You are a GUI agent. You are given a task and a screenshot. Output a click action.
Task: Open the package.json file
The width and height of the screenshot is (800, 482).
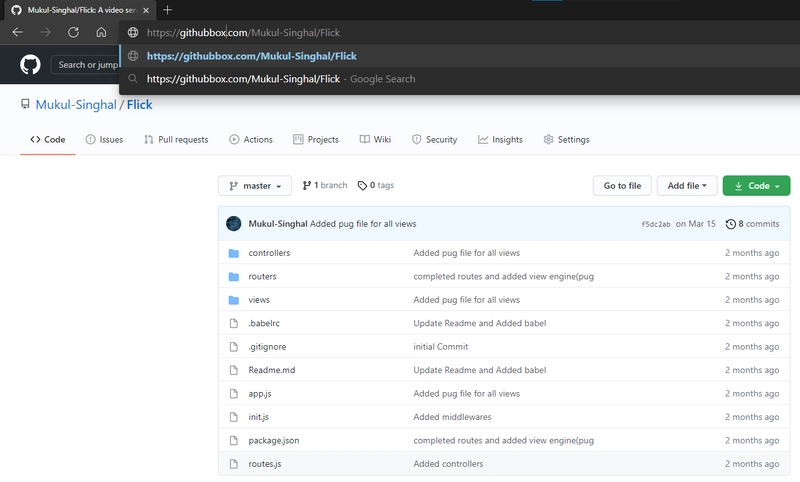point(273,441)
